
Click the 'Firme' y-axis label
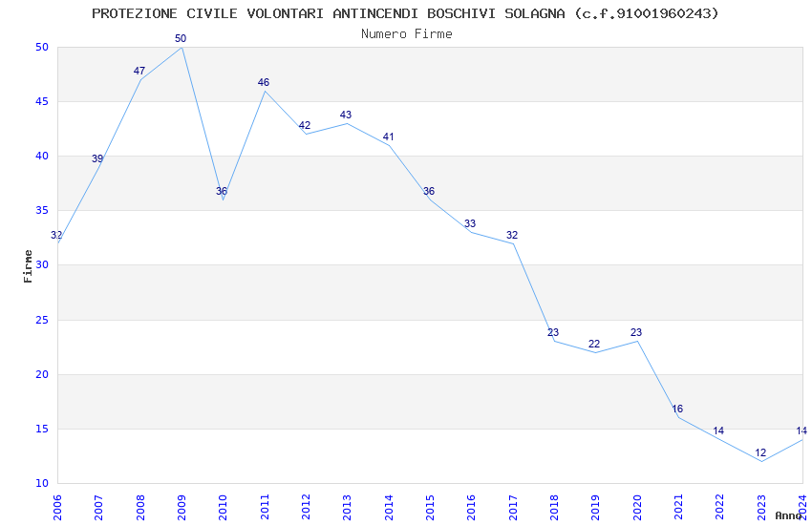(28, 266)
